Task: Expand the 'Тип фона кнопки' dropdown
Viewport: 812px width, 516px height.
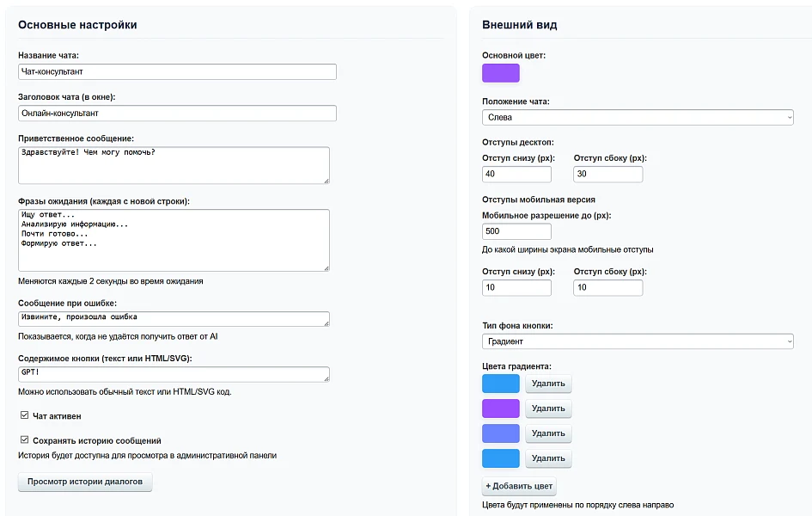Action: [x=638, y=341]
